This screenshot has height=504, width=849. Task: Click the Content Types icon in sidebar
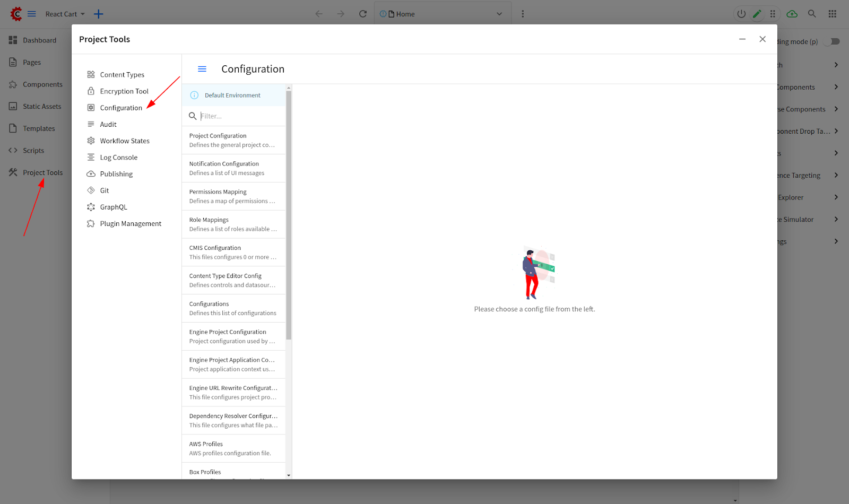coord(91,75)
